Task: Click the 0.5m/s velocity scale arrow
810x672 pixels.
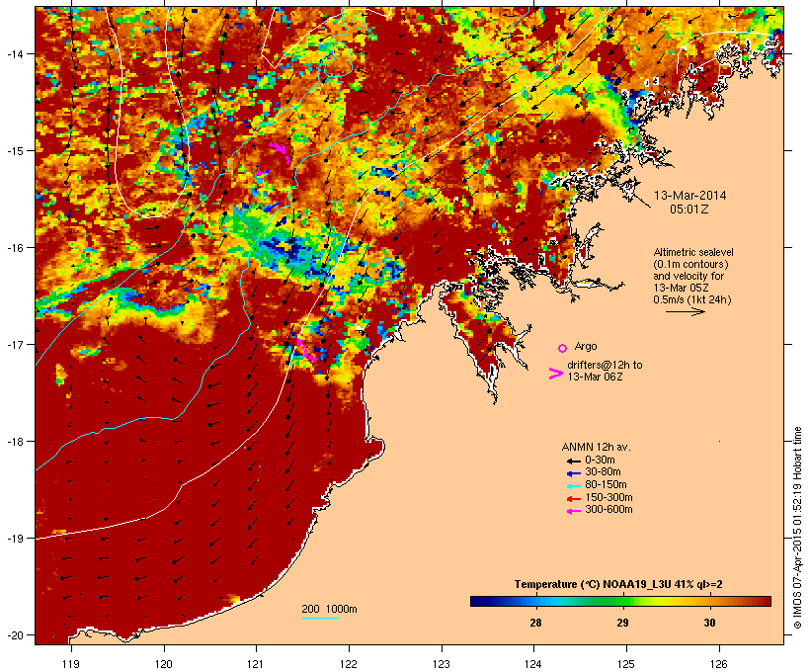Action: coord(685,311)
